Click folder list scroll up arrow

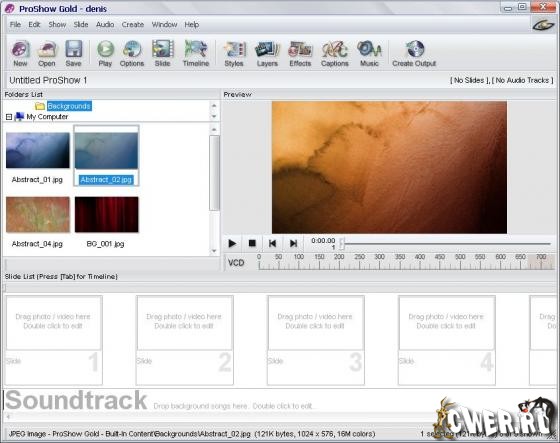point(214,105)
